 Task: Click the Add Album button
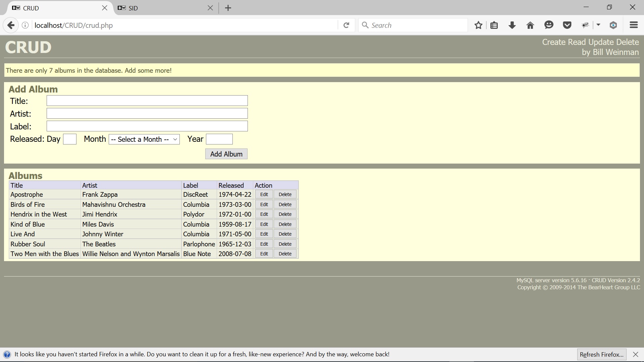pos(226,154)
